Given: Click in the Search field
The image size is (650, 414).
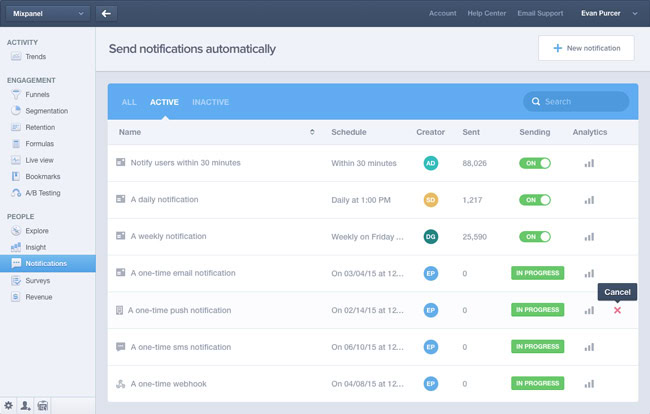Looking at the screenshot, I should point(576,102).
